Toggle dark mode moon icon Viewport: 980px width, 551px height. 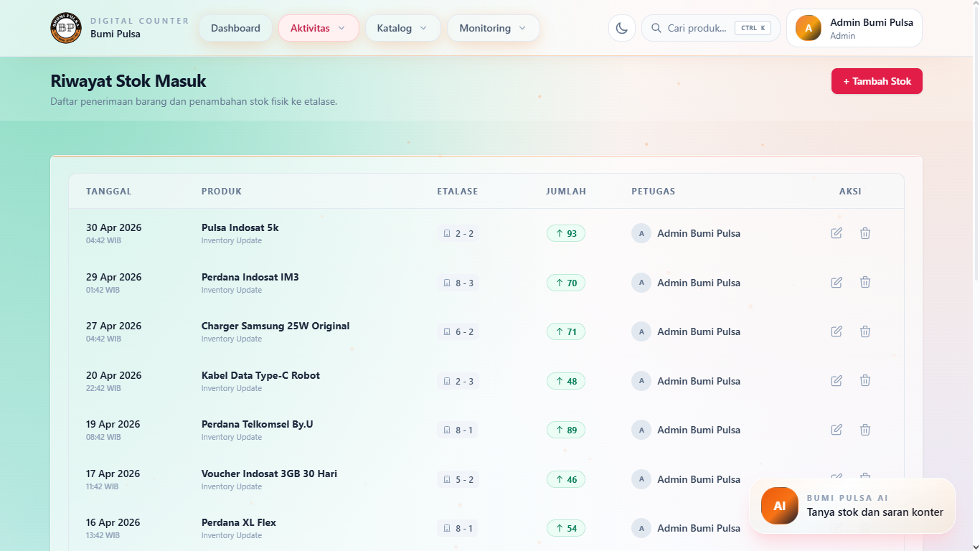[x=622, y=28]
